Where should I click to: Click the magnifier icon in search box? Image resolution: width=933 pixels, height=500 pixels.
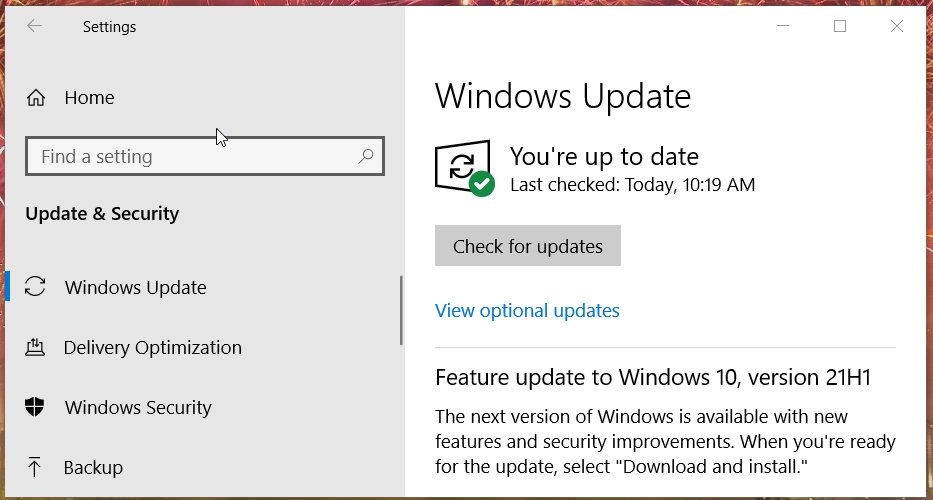point(366,157)
